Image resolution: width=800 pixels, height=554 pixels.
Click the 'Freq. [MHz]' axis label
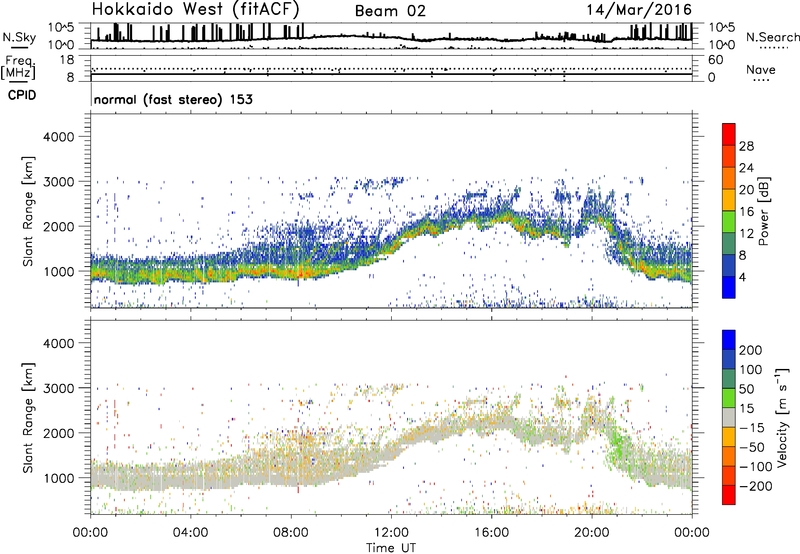pos(18,68)
